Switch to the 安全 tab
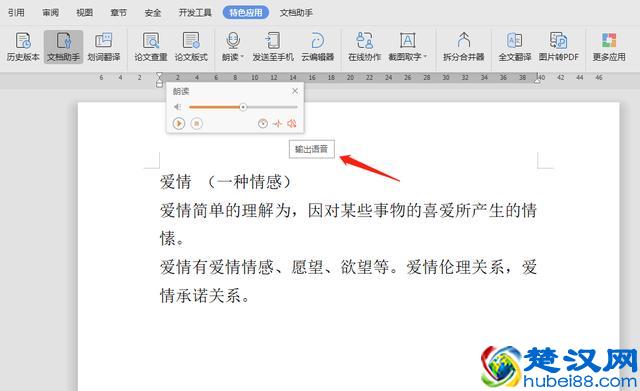 [153, 13]
